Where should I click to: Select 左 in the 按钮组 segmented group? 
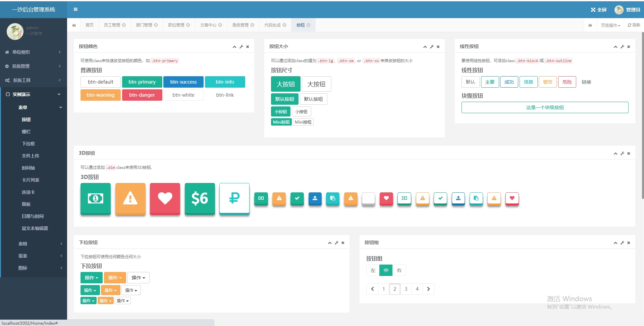[372, 270]
